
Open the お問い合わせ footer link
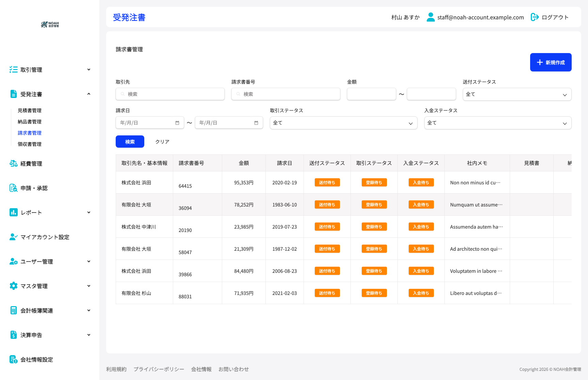coord(234,369)
